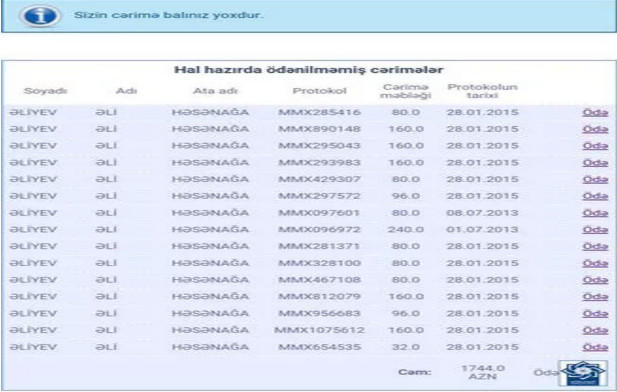This screenshot has height=392, width=617.
Task: Click protocol number MMX096972
Action: coord(319,229)
